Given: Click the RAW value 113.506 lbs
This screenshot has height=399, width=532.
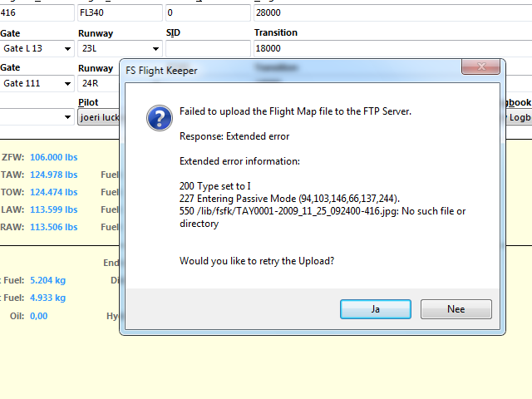Looking at the screenshot, I should pos(53,227).
